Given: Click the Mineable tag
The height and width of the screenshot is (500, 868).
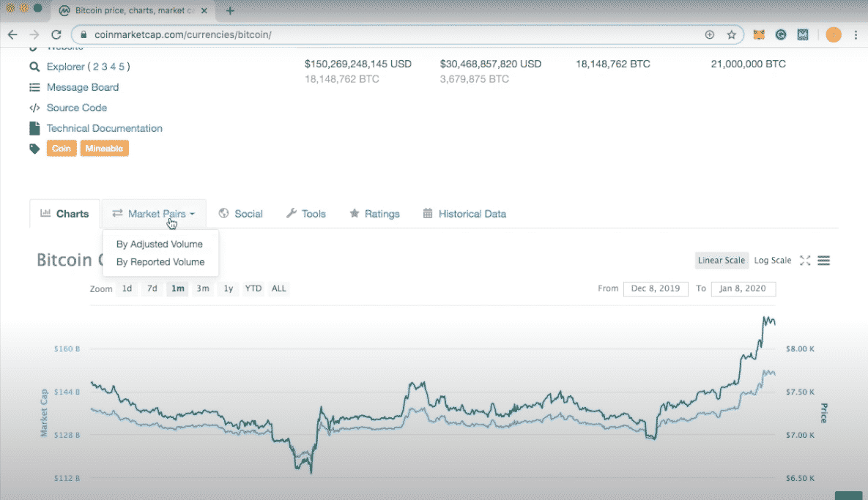Looking at the screenshot, I should tap(104, 148).
